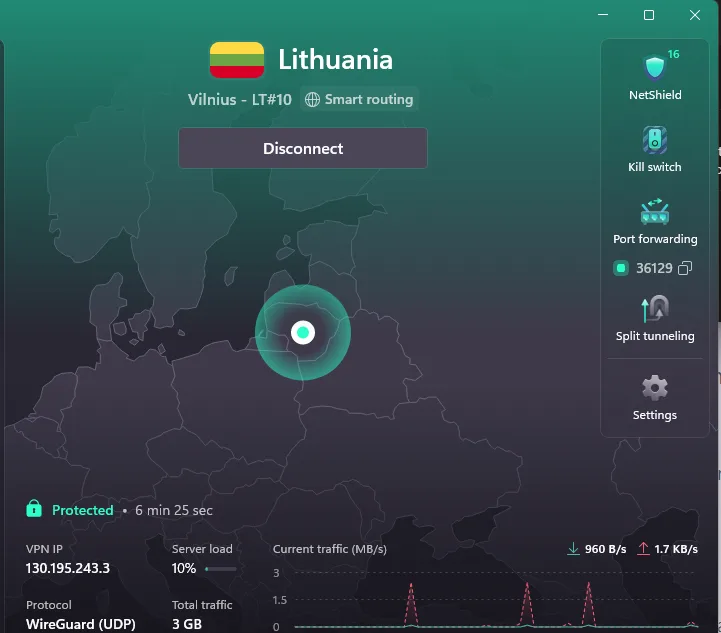Click the Port forwarding label

[655, 239]
